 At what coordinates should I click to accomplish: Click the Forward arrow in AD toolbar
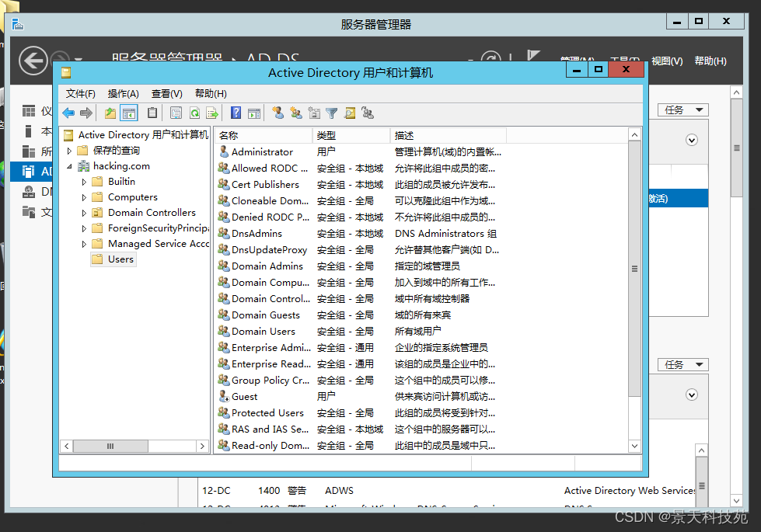(x=86, y=113)
